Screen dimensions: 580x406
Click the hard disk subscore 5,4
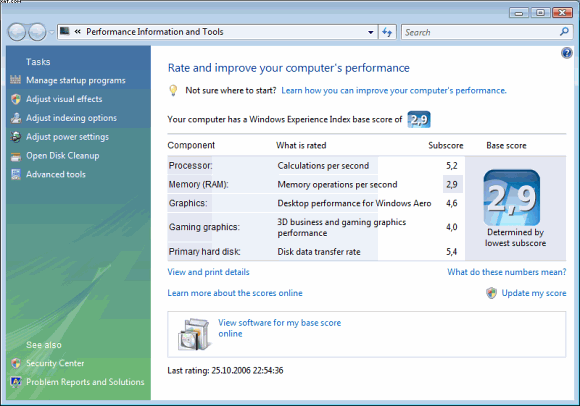(x=452, y=252)
